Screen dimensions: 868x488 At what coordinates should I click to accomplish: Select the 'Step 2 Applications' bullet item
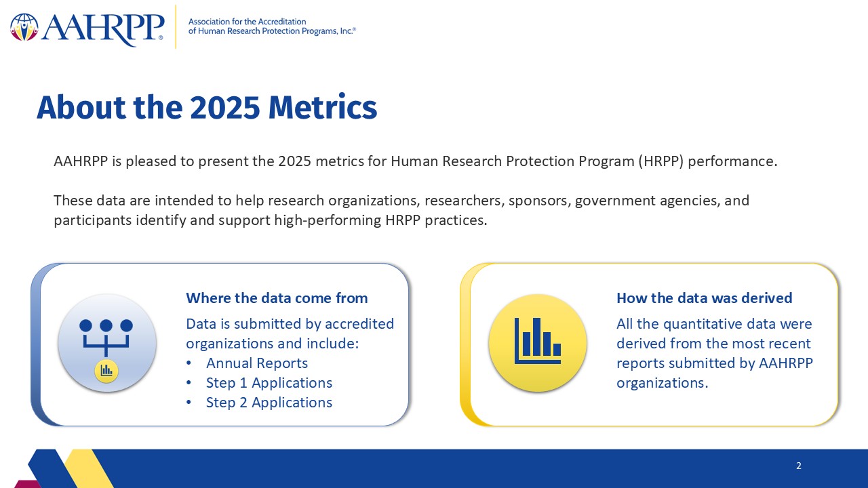pos(269,402)
